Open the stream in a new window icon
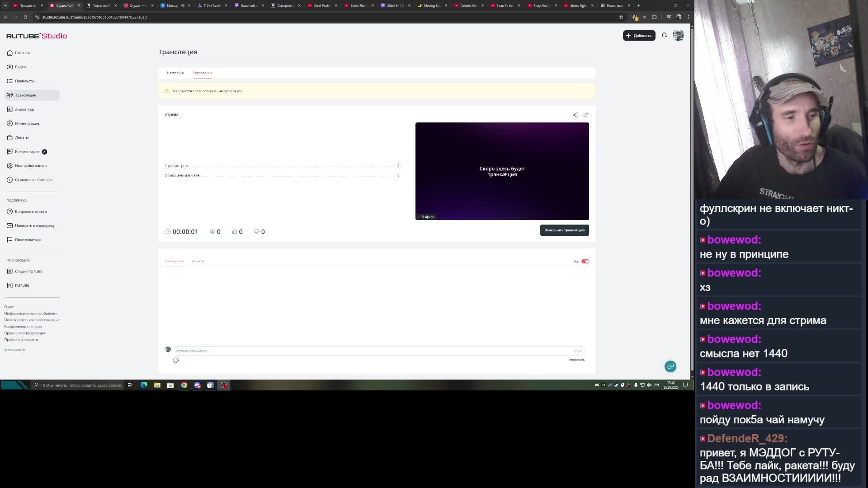Image resolution: width=868 pixels, height=488 pixels. tap(586, 115)
